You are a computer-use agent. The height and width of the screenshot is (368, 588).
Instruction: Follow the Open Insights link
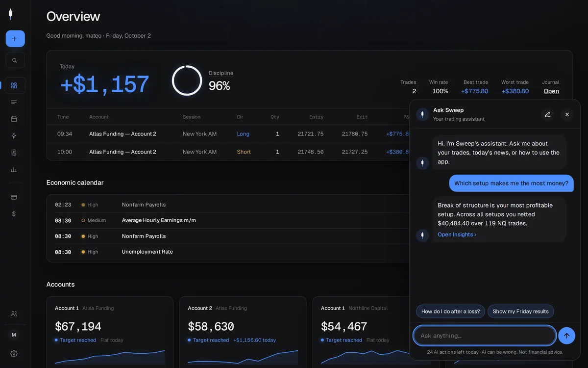pyautogui.click(x=457, y=235)
